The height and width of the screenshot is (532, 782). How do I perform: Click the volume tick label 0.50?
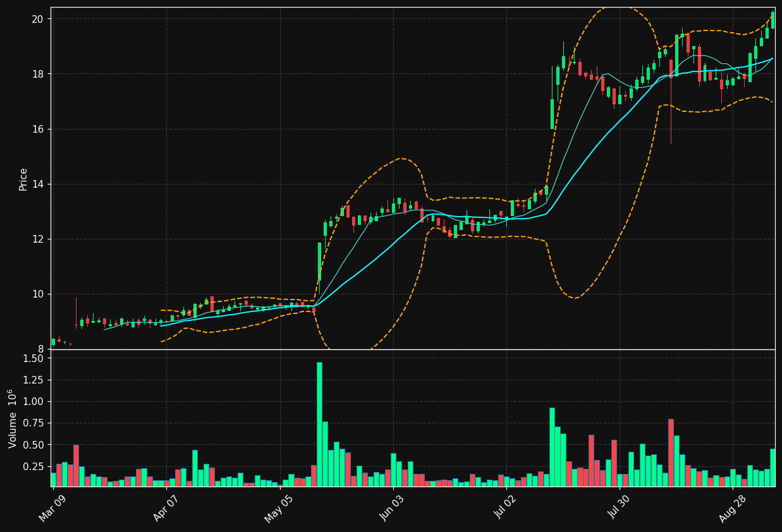point(34,445)
